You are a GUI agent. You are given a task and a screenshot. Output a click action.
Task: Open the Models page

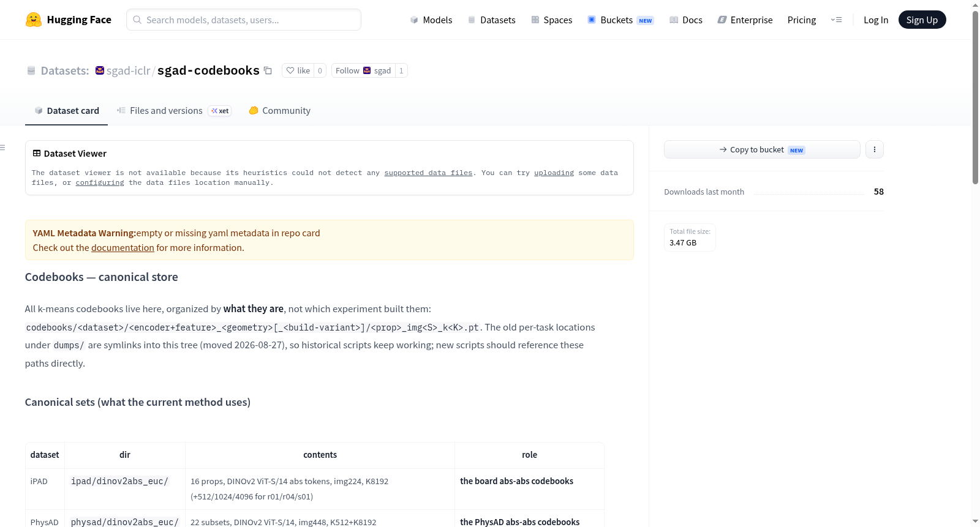(x=431, y=20)
